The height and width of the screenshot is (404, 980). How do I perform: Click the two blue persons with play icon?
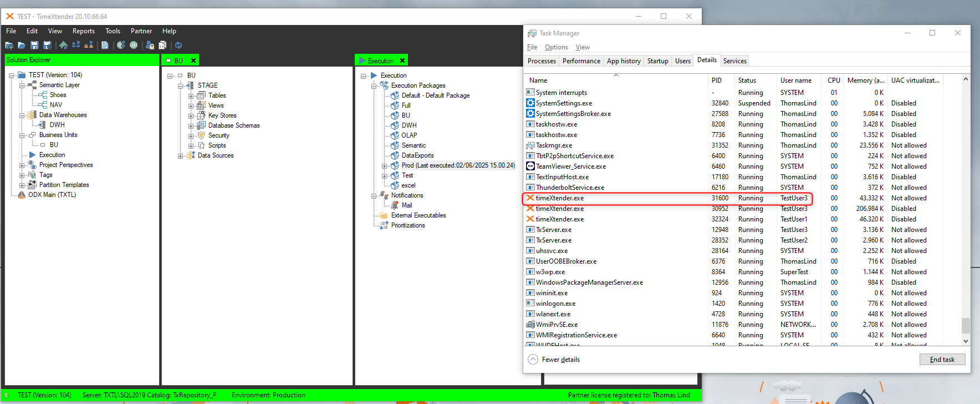[76, 45]
